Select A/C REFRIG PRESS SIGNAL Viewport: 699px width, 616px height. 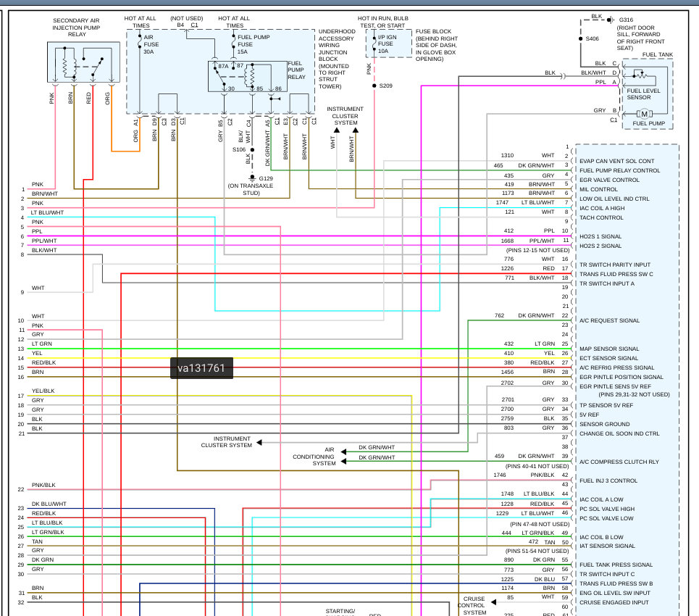[x=616, y=367]
